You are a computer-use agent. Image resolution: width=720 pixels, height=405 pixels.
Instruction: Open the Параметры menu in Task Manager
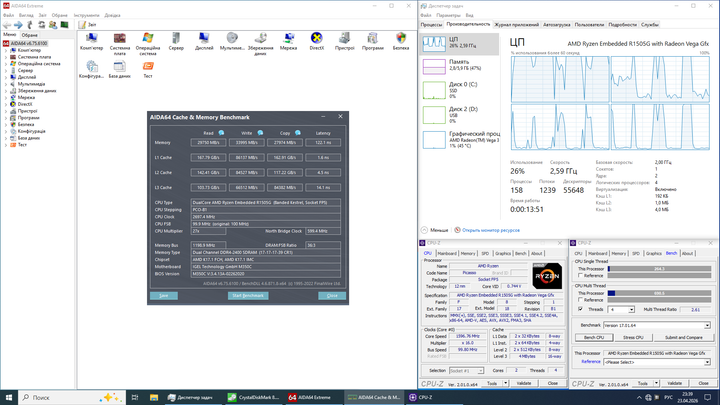coord(448,15)
